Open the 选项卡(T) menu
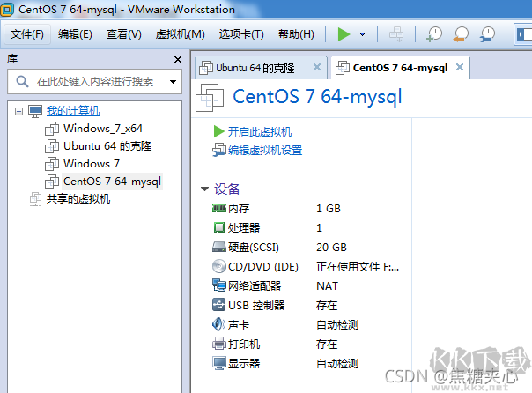Screen dimensions: 532x393 [241, 34]
